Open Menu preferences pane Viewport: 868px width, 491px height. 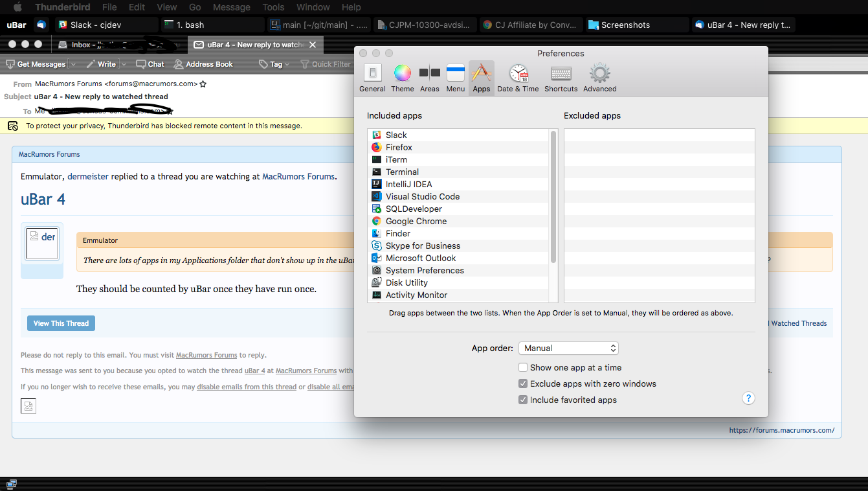(456, 78)
